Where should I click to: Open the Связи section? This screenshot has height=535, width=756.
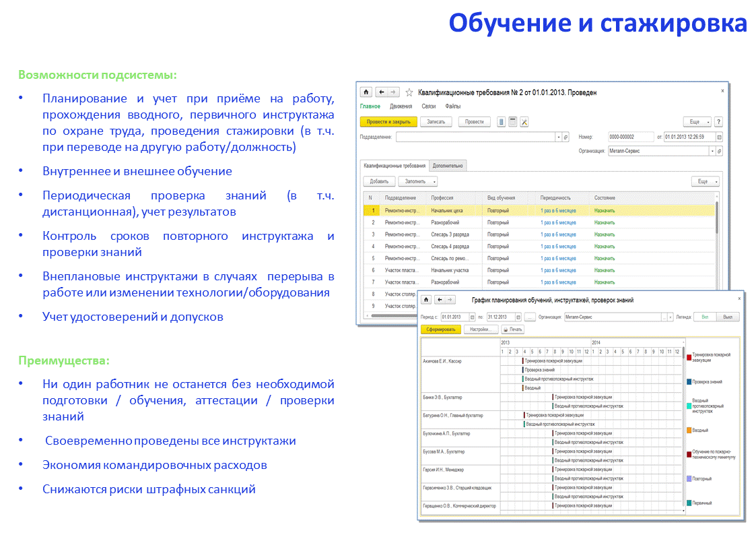[429, 106]
